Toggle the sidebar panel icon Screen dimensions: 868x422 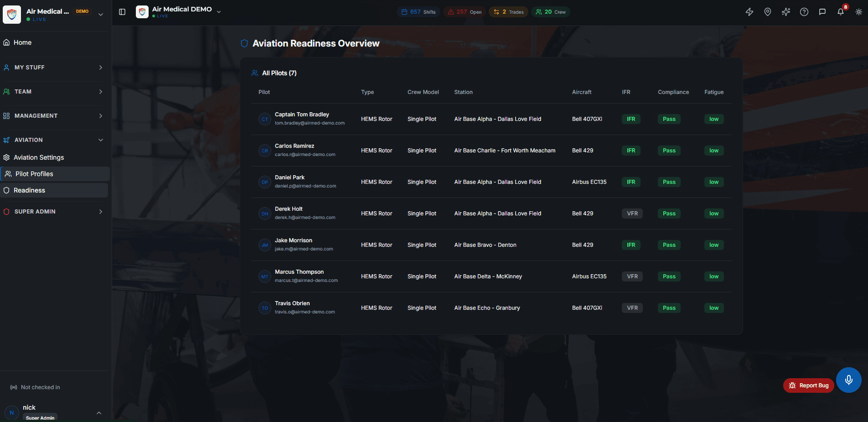coord(122,12)
